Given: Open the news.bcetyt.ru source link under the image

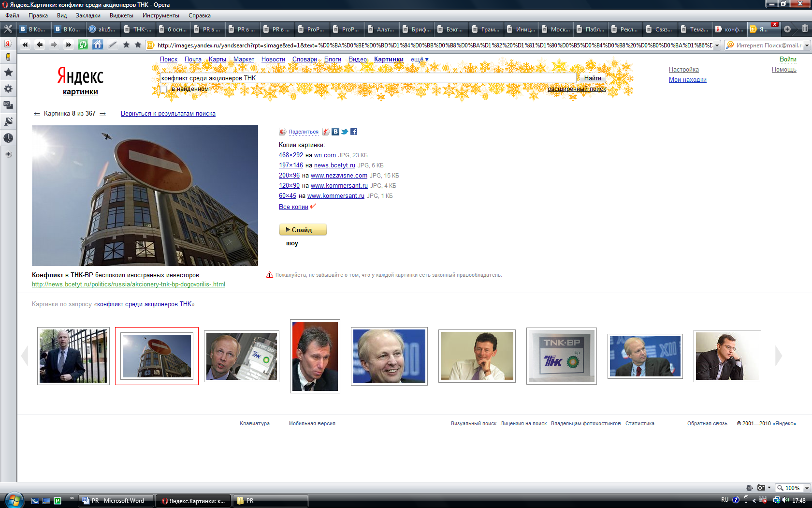Looking at the screenshot, I should tap(129, 284).
